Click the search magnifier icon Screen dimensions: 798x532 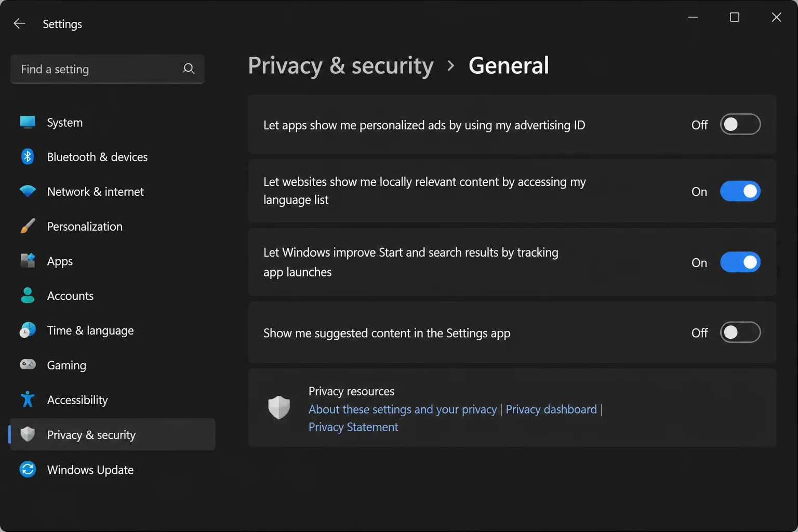pos(189,69)
